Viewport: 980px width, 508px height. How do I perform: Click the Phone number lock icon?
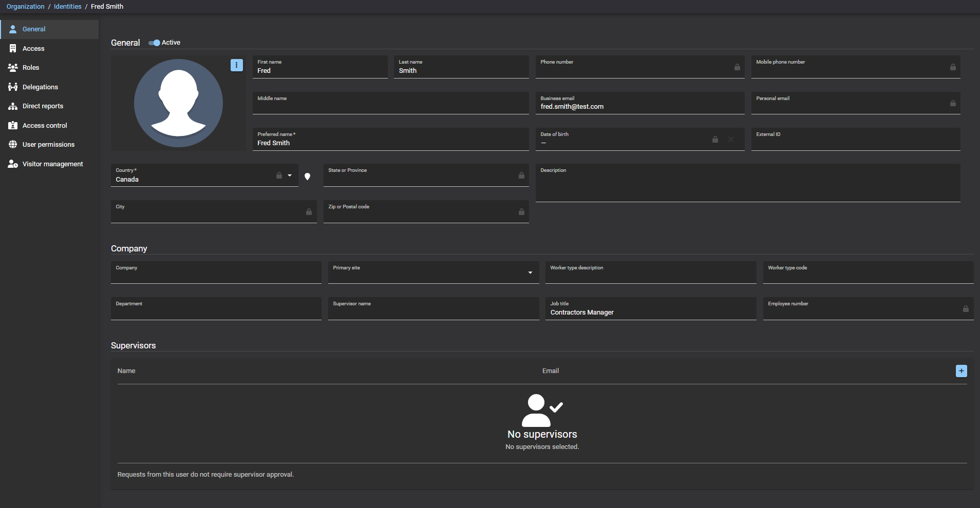coord(737,67)
